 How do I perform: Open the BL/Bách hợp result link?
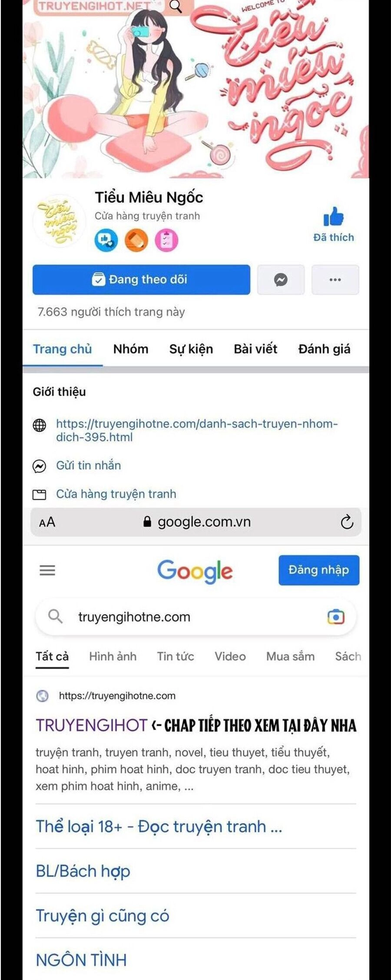pyautogui.click(x=83, y=871)
